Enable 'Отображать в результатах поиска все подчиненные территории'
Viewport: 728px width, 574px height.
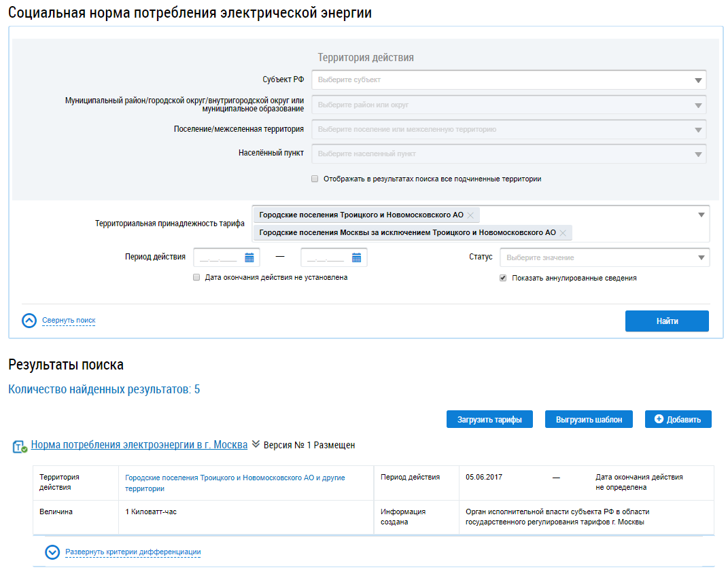315,179
